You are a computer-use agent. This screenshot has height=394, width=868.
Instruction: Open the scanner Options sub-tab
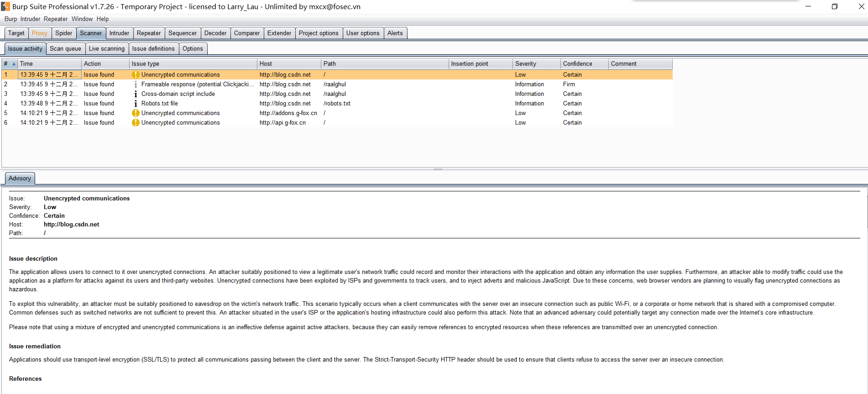(x=193, y=48)
